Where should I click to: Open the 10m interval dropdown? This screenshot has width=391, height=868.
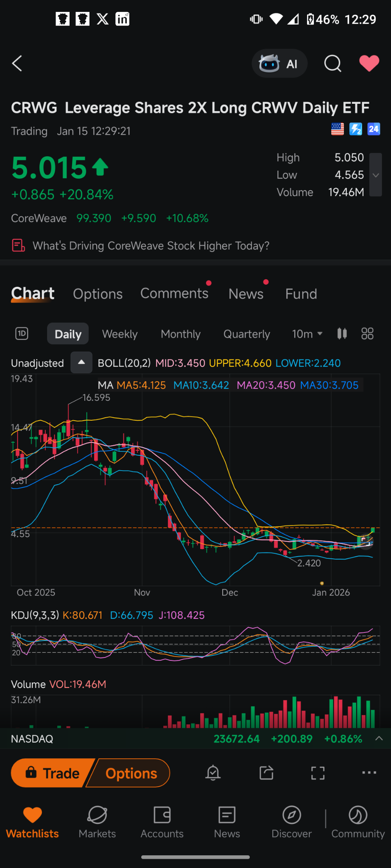pyautogui.click(x=307, y=334)
